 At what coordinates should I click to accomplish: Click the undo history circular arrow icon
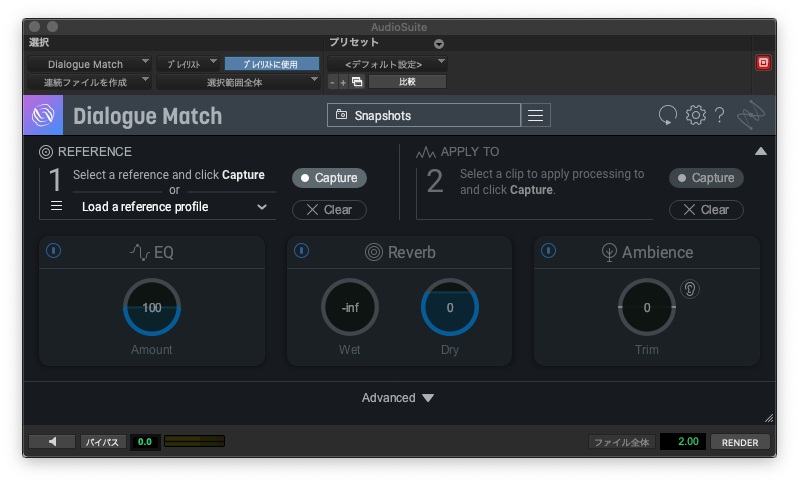667,115
